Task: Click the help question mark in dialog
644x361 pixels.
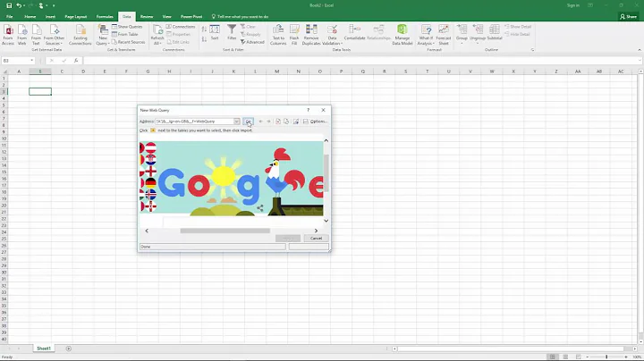Action: (308, 110)
